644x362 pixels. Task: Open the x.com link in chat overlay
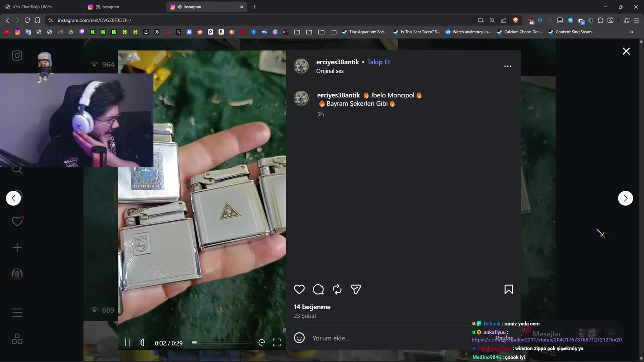(x=547, y=340)
